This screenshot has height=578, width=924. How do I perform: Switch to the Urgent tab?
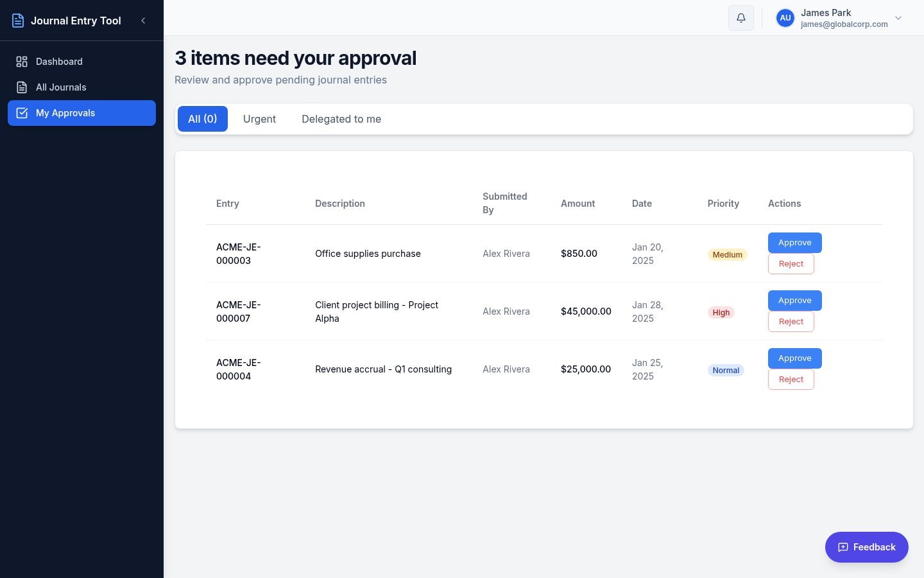[259, 119]
